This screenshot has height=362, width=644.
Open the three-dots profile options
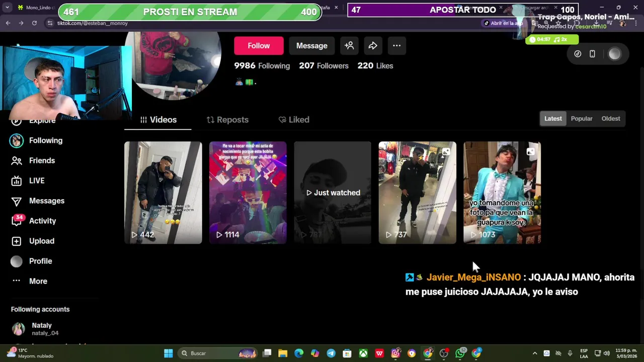pos(396,46)
